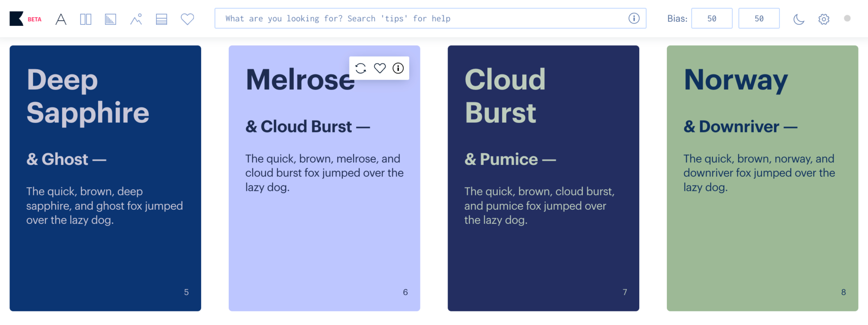Image resolution: width=868 pixels, height=325 pixels.
Task: Open the bar chart view icon
Action: [x=110, y=19]
